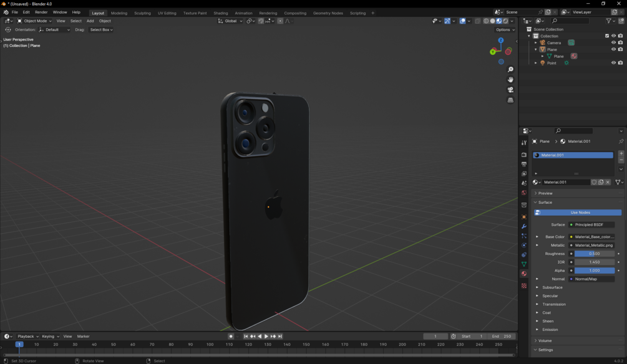Open Object Mode dropdown
The width and height of the screenshot is (627, 364).
point(34,21)
